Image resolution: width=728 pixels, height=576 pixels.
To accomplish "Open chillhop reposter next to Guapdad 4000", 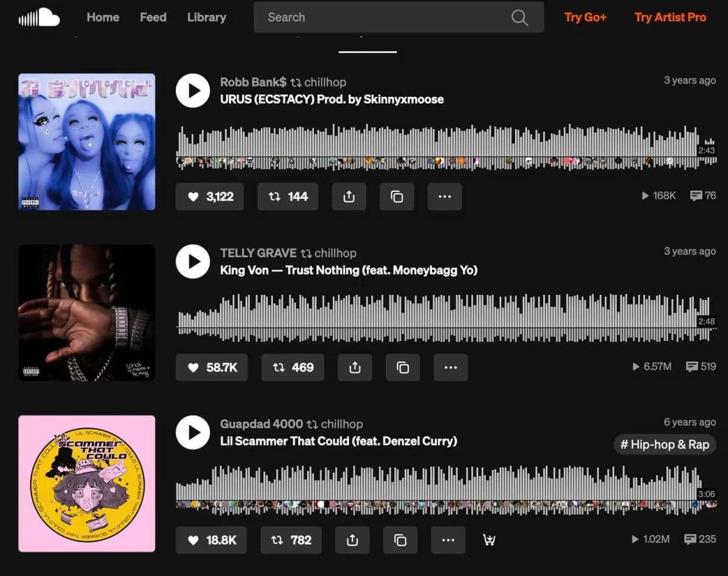I will 342,424.
